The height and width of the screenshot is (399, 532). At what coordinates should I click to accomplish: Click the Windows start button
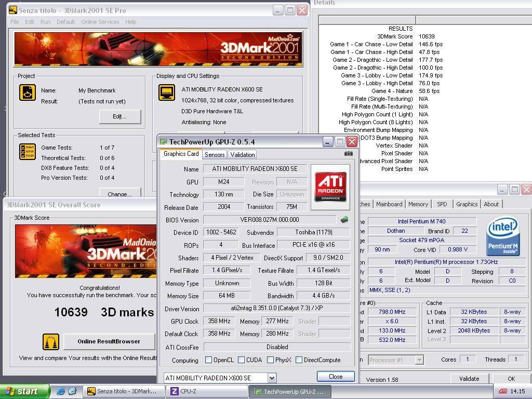(24, 391)
